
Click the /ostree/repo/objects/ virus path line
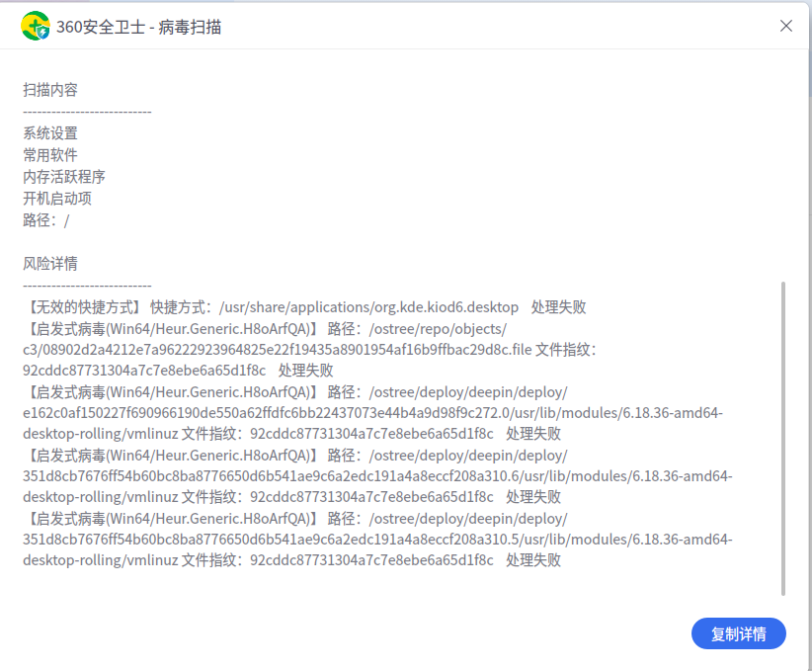pos(265,329)
